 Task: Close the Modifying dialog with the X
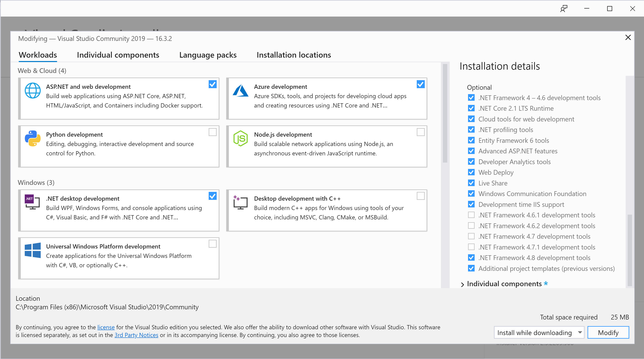(x=628, y=37)
